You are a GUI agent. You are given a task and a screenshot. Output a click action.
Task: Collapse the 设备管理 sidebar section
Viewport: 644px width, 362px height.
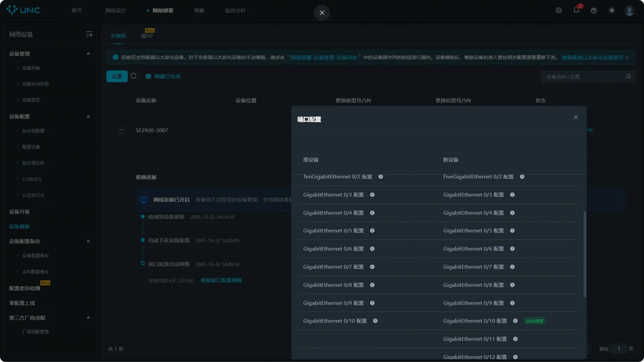tap(88, 54)
